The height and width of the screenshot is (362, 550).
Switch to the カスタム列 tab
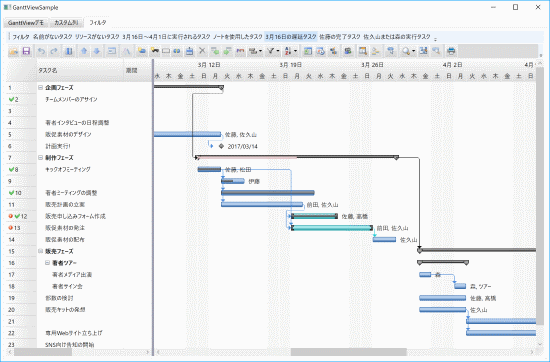point(66,22)
